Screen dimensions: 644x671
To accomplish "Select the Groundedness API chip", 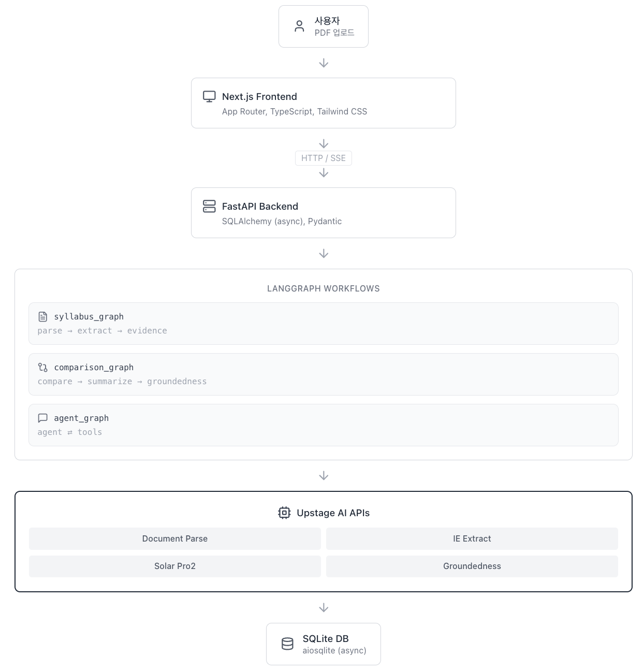I will tap(472, 566).
